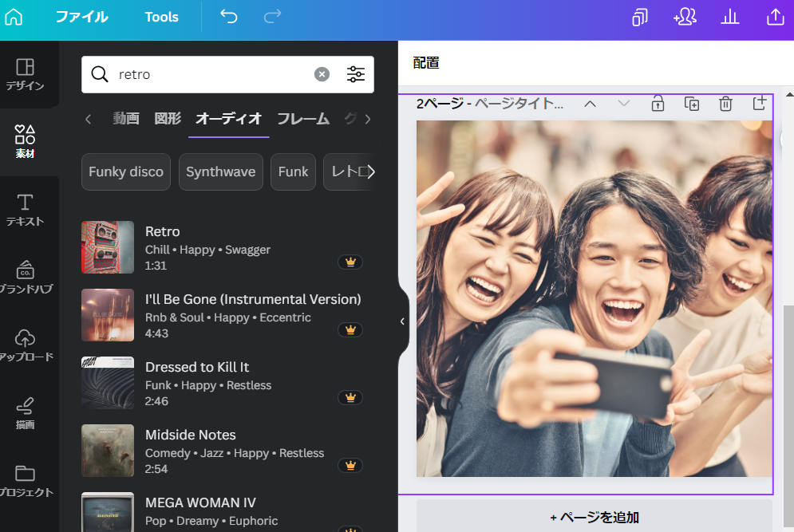Switch to the 動画 tab
This screenshot has width=794, height=532.
(125, 119)
